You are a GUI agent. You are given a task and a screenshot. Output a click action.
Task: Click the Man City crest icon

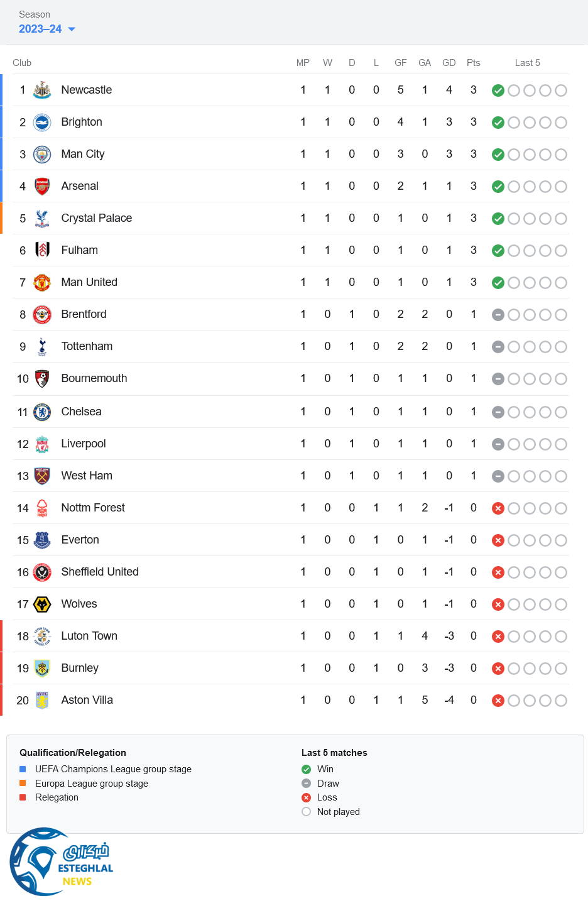[x=42, y=154]
